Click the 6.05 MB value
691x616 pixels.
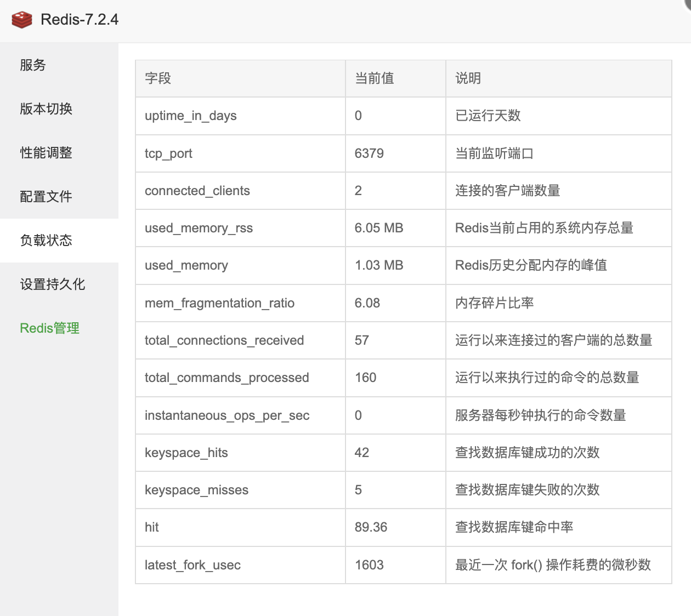click(x=379, y=228)
